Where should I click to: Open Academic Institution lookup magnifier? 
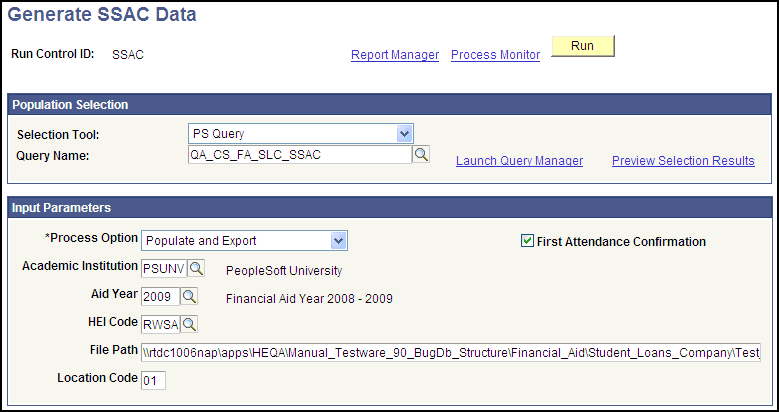[x=196, y=269]
